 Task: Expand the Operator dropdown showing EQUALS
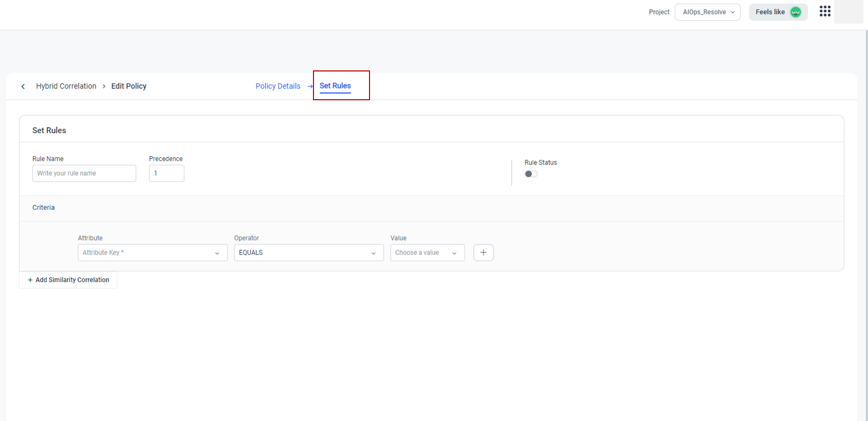308,252
